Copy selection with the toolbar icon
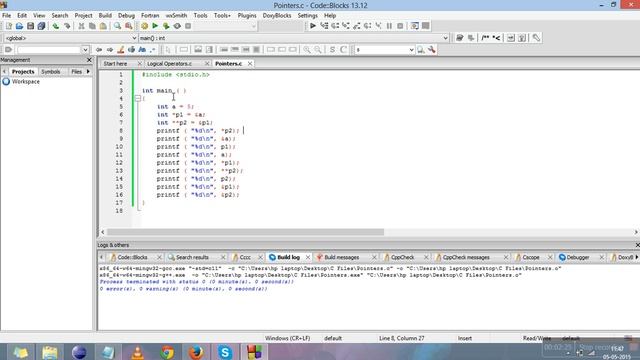640x360 pixels. (92, 26)
